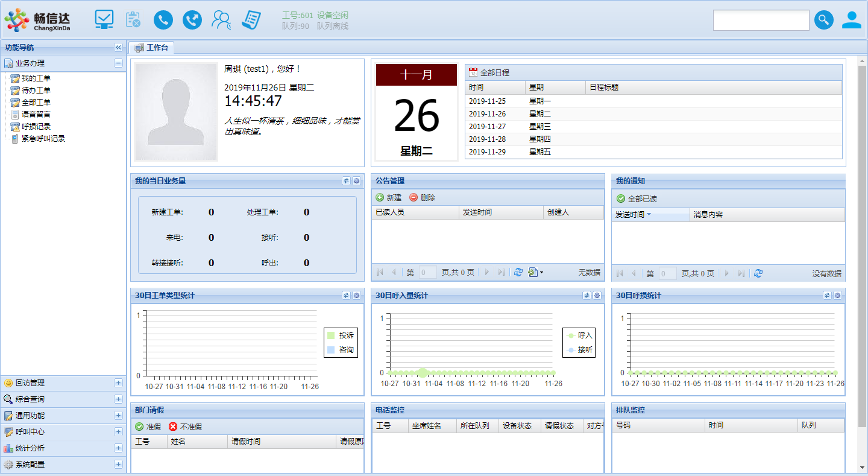Switch to the 工作台 tab
Image resolution: width=868 pixels, height=476 pixels.
point(152,48)
